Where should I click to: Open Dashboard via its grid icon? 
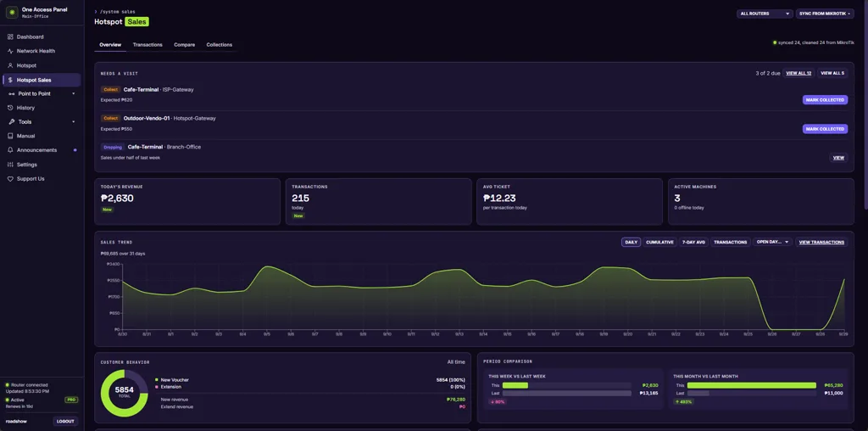[x=10, y=36]
